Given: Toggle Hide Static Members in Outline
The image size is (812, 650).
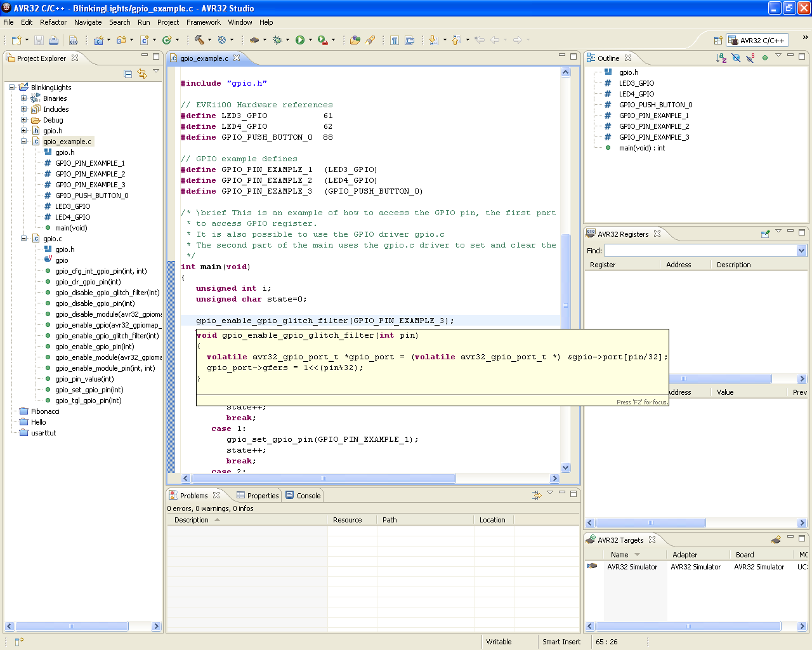Looking at the screenshot, I should click(x=750, y=58).
